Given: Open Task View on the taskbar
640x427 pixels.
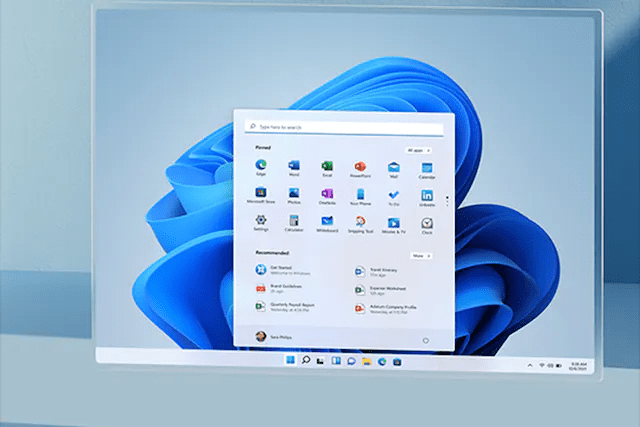Looking at the screenshot, I should [x=321, y=361].
